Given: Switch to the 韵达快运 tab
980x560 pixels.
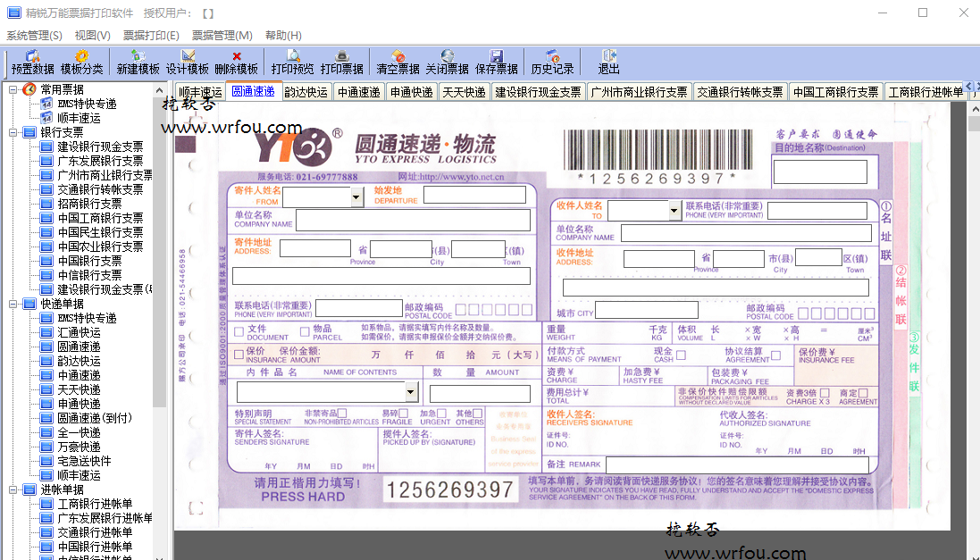Looking at the screenshot, I should click(x=306, y=92).
